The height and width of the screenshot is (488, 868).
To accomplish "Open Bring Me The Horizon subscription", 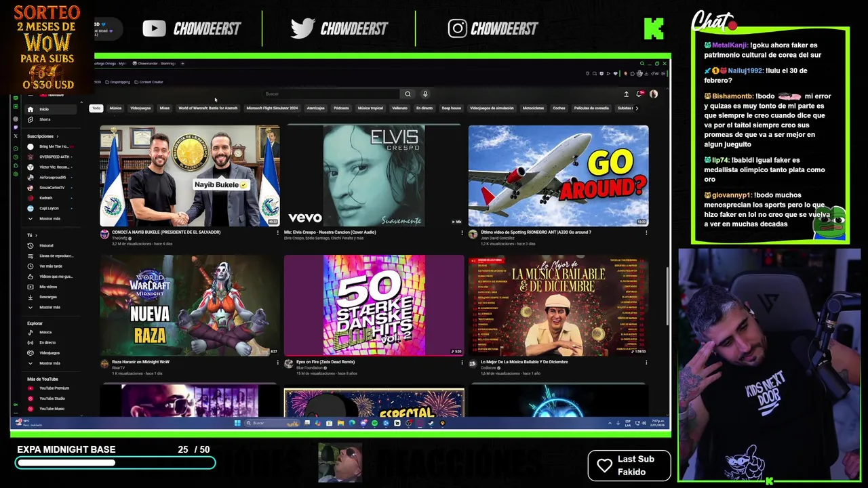I will point(50,146).
